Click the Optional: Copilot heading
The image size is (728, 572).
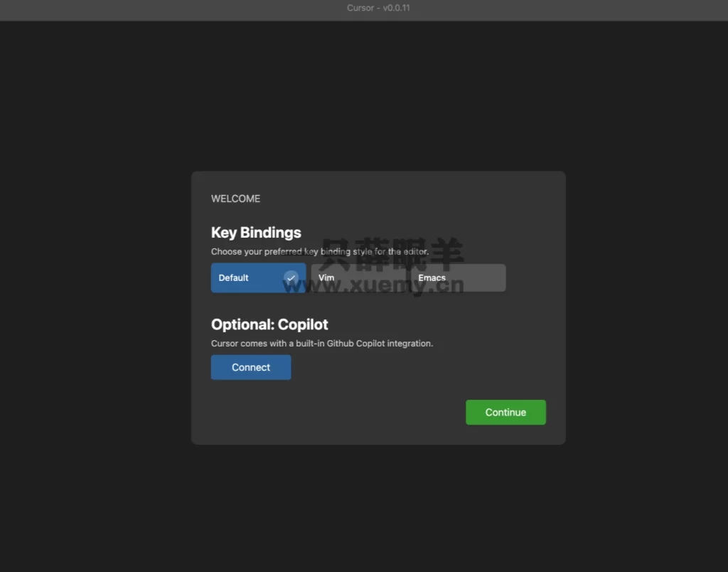[x=269, y=324]
